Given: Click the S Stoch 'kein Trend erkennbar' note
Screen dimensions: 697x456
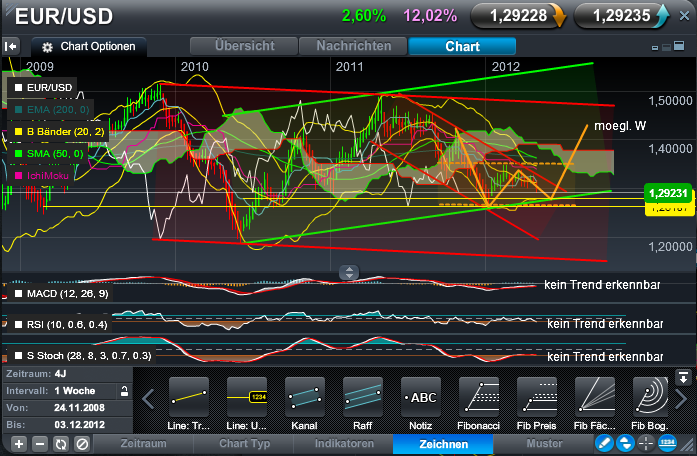Looking at the screenshot, I should click(605, 356).
